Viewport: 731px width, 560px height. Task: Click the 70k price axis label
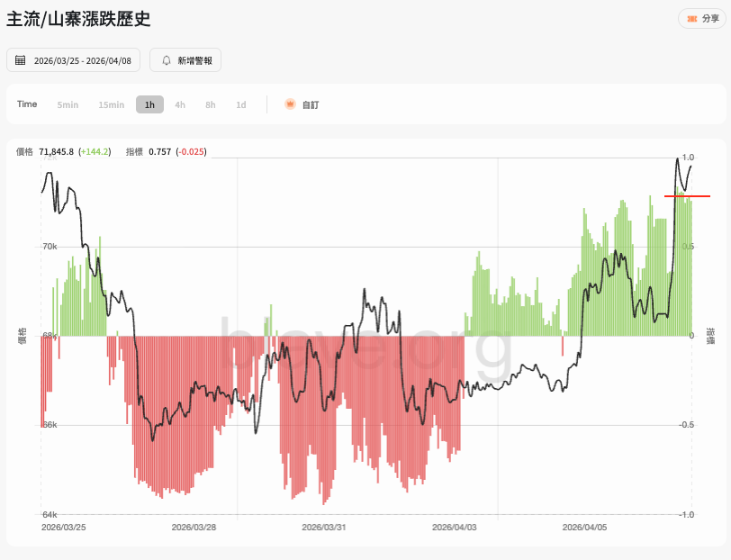[x=50, y=246]
